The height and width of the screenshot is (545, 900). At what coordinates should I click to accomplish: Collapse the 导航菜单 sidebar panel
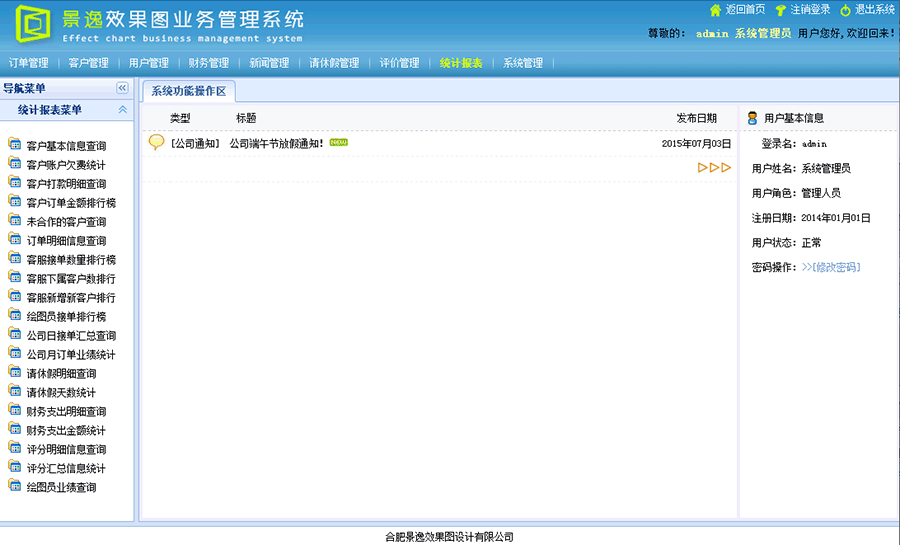[x=122, y=88]
